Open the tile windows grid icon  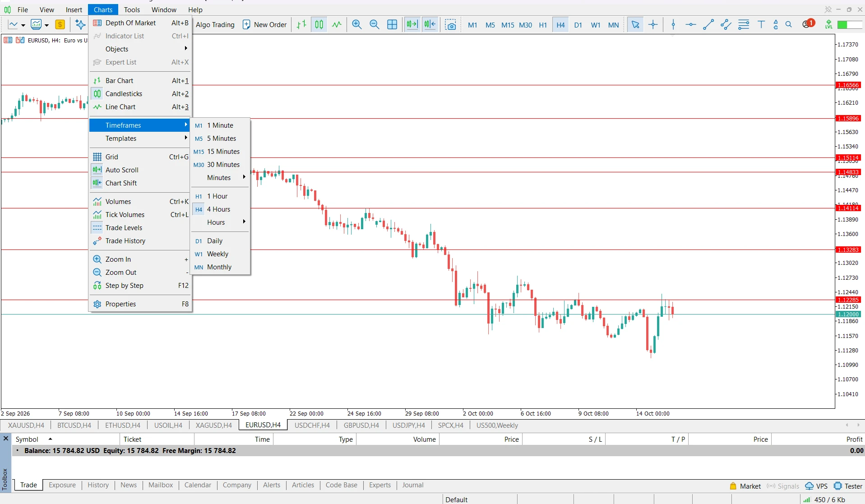392,25
